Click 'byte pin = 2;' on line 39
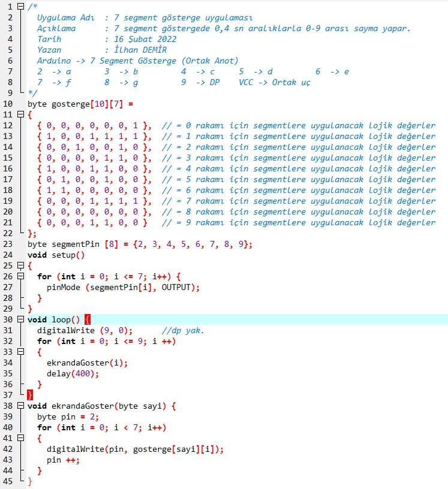 (x=68, y=417)
